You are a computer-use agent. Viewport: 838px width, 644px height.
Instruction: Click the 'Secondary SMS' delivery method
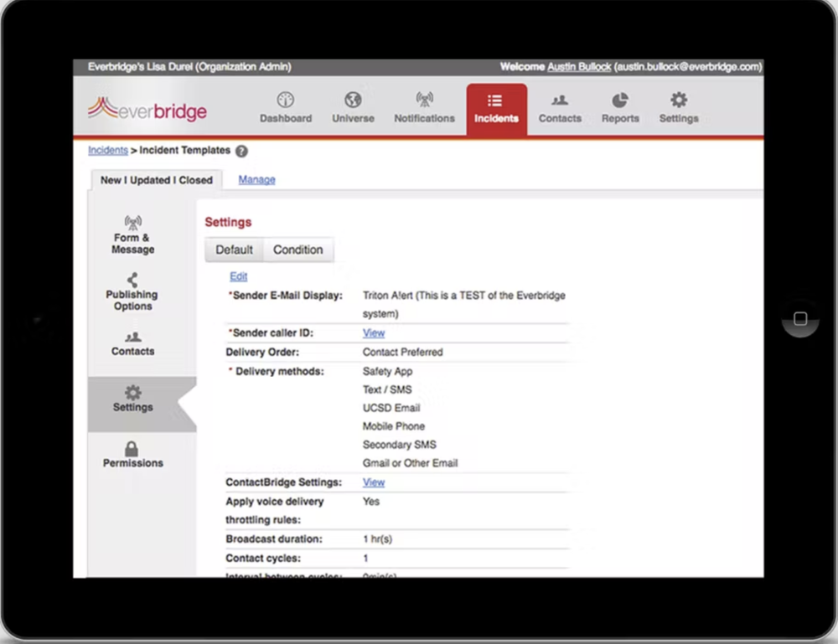click(399, 445)
